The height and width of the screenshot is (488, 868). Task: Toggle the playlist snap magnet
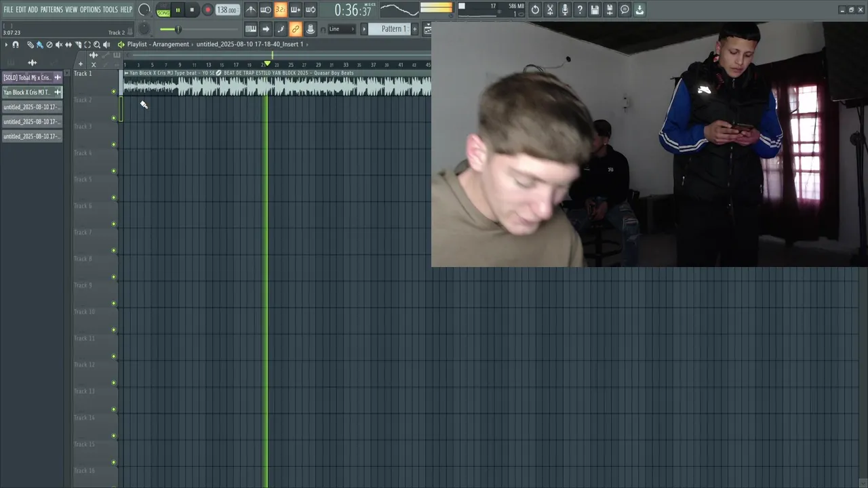point(16,45)
